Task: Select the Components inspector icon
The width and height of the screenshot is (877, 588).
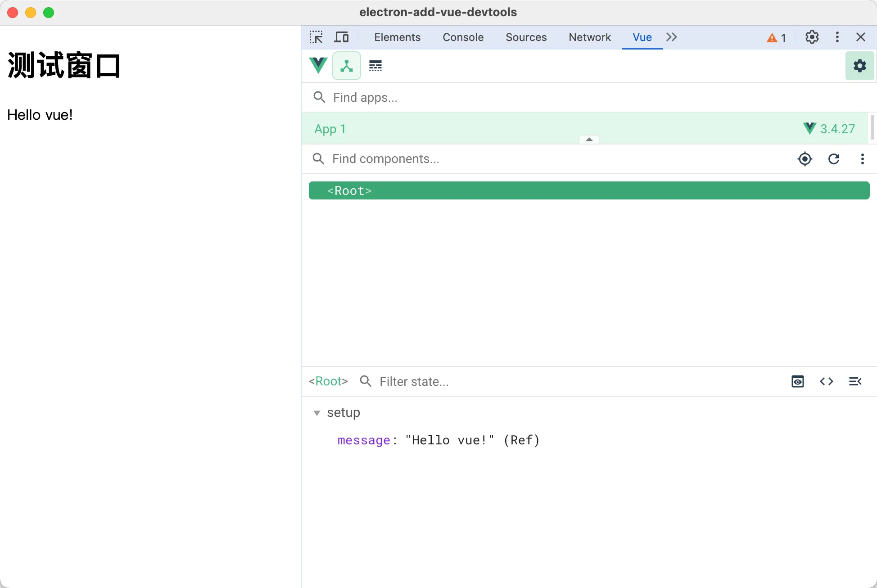Action: coord(346,66)
